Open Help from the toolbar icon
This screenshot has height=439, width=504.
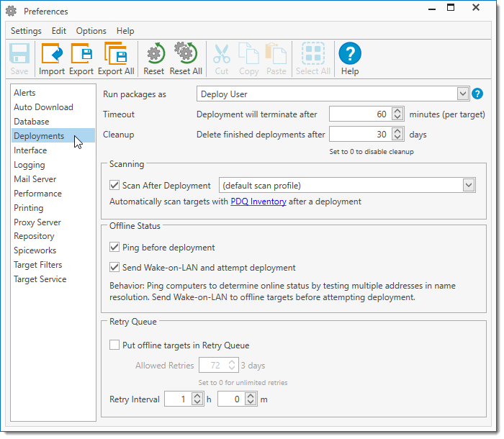(x=350, y=55)
